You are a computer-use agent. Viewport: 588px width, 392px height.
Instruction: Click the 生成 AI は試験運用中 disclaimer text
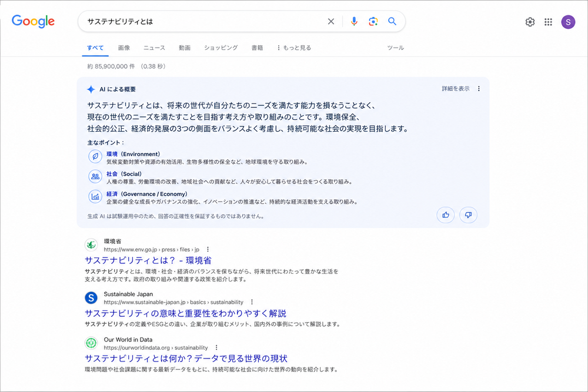[176, 216]
